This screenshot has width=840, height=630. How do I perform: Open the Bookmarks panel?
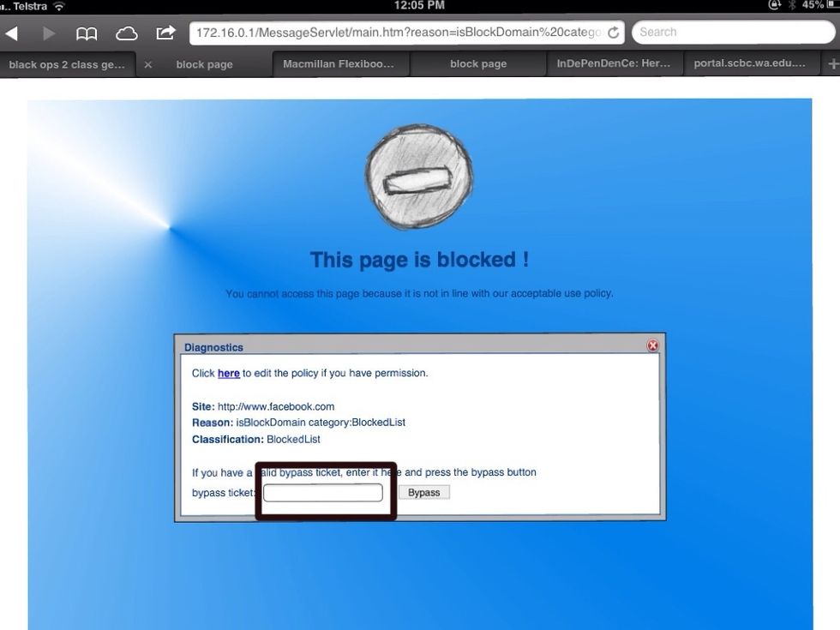pyautogui.click(x=86, y=32)
